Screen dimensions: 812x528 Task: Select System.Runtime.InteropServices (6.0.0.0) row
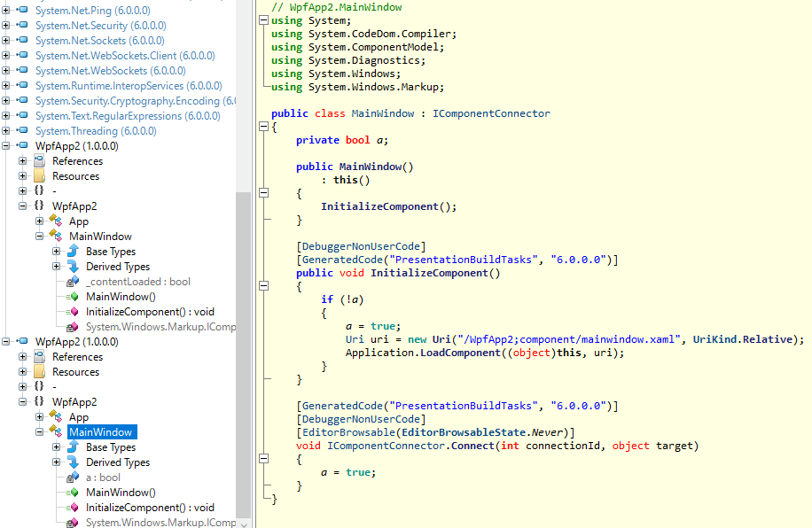tap(129, 85)
